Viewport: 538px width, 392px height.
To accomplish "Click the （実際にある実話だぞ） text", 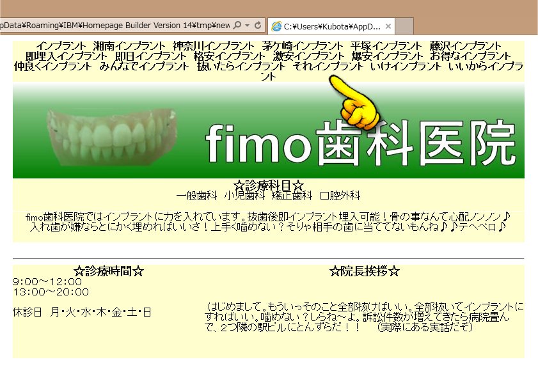I will (x=425, y=327).
